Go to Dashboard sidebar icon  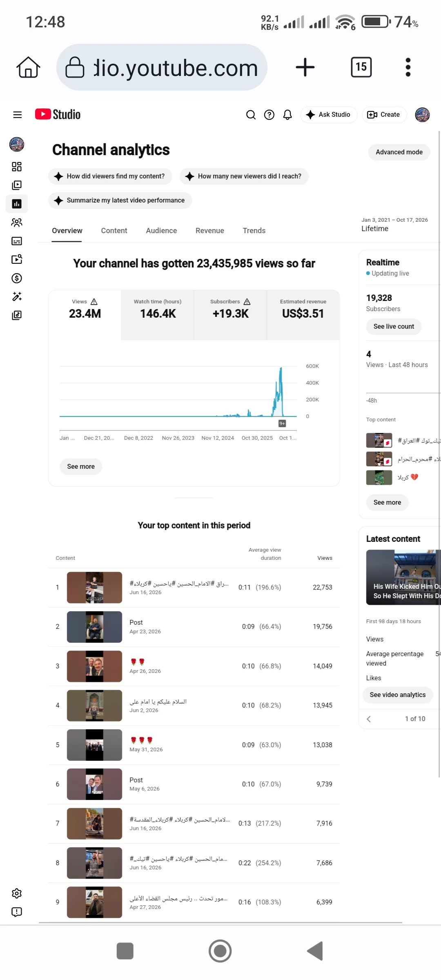(x=17, y=167)
